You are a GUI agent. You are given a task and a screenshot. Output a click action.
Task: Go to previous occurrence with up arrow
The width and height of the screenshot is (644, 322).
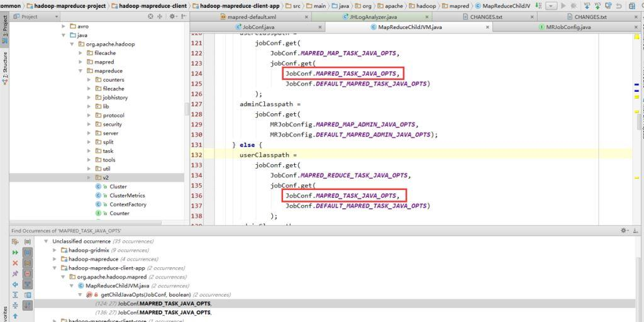[x=15, y=316]
